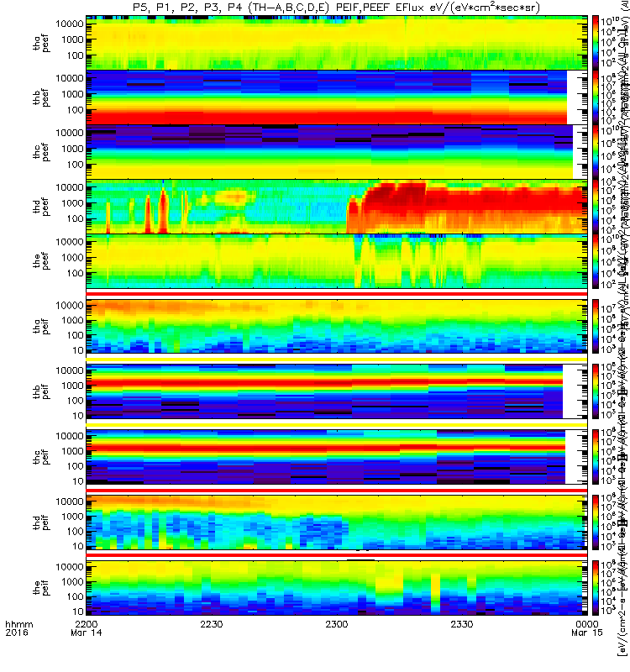Click the color bar beside thd peif panel
630x672 pixels.
click(596, 522)
